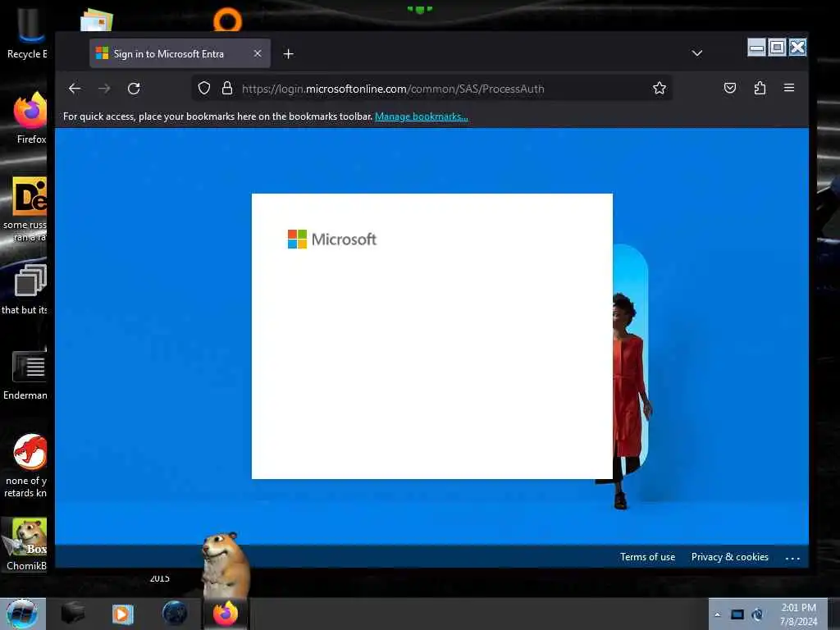
Task: Click the hamster character above taskbar
Action: 225,564
